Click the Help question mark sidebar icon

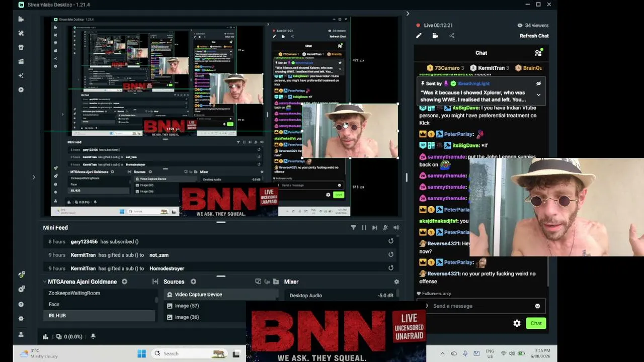click(x=21, y=304)
